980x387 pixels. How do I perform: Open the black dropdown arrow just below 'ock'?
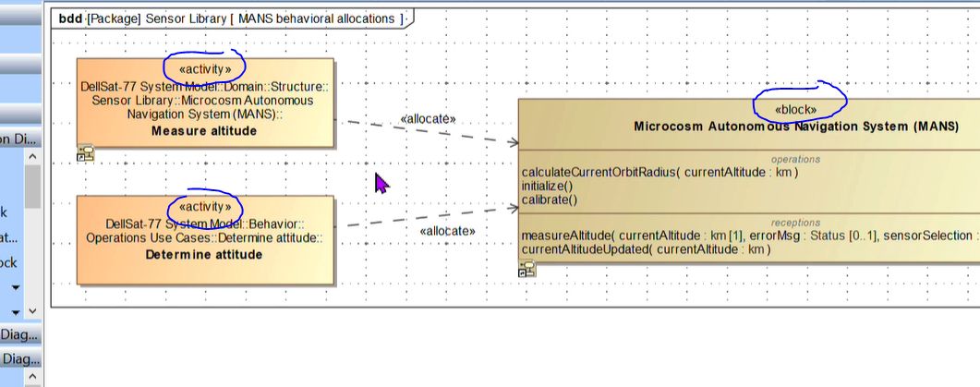pos(16,287)
